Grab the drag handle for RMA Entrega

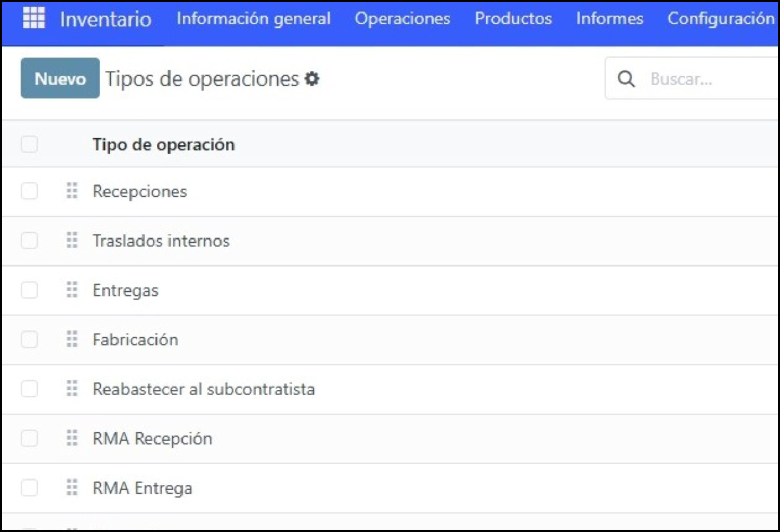coord(72,488)
